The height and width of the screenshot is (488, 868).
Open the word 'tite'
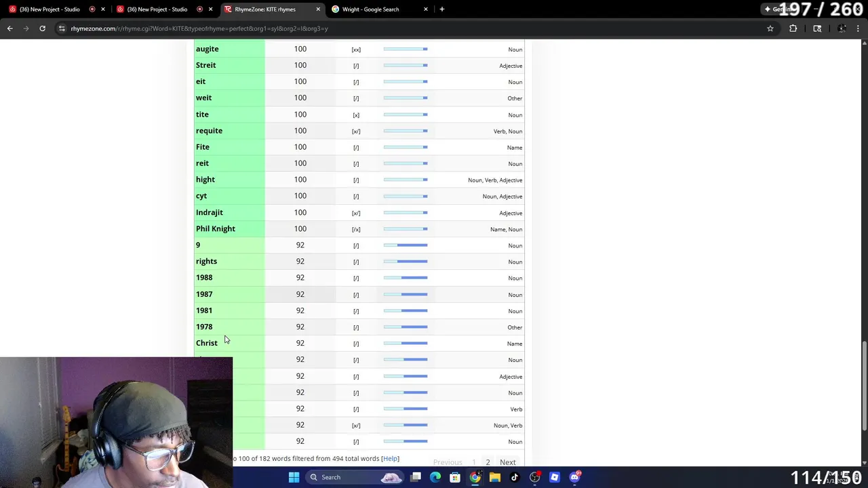pos(202,115)
